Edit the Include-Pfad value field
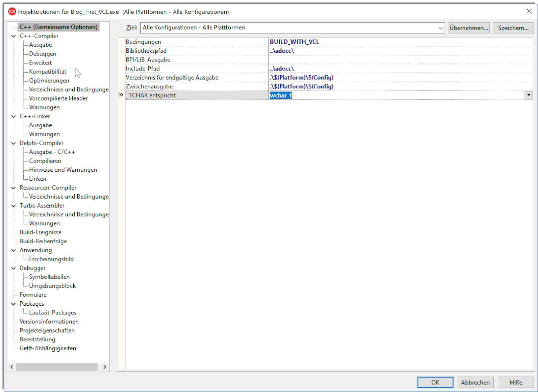This screenshot has width=538, height=392. (x=401, y=69)
